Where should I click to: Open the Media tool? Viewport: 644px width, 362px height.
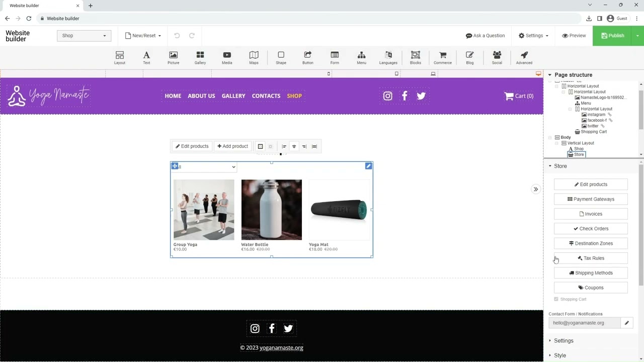click(227, 58)
